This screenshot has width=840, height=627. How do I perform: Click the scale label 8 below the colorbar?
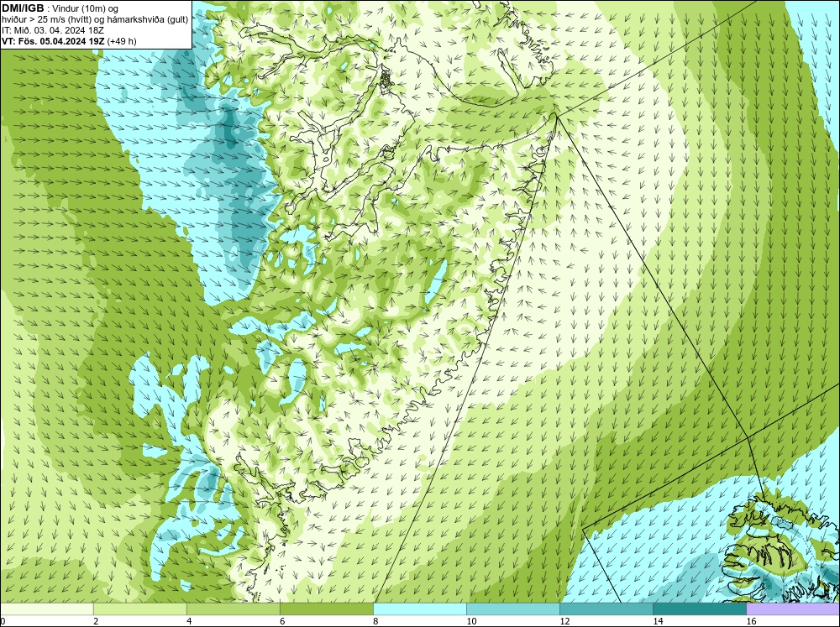pos(375,621)
